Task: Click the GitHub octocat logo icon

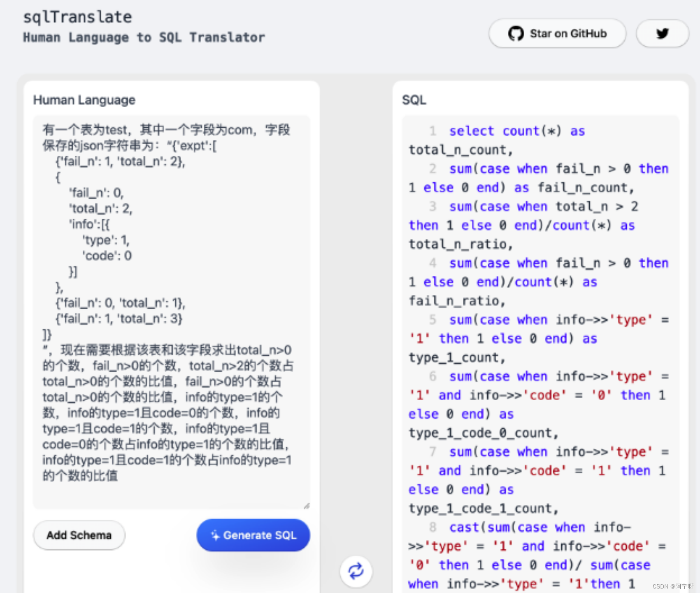Action: point(516,33)
